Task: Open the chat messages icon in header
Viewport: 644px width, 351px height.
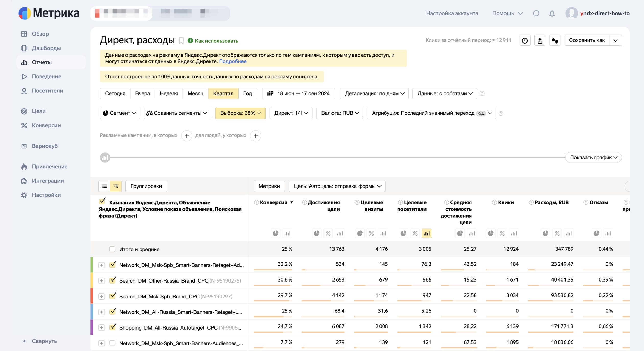Action: 536,13
